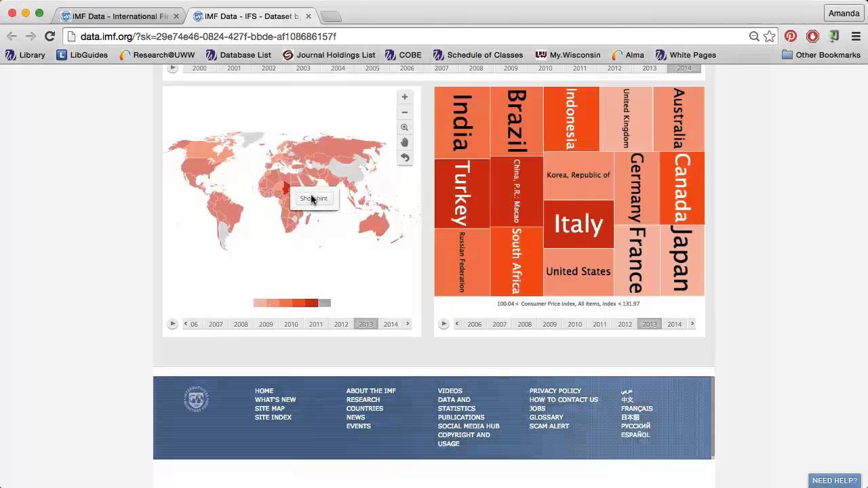Click the Amanda profile button
The height and width of the screenshot is (488, 868).
844,14
